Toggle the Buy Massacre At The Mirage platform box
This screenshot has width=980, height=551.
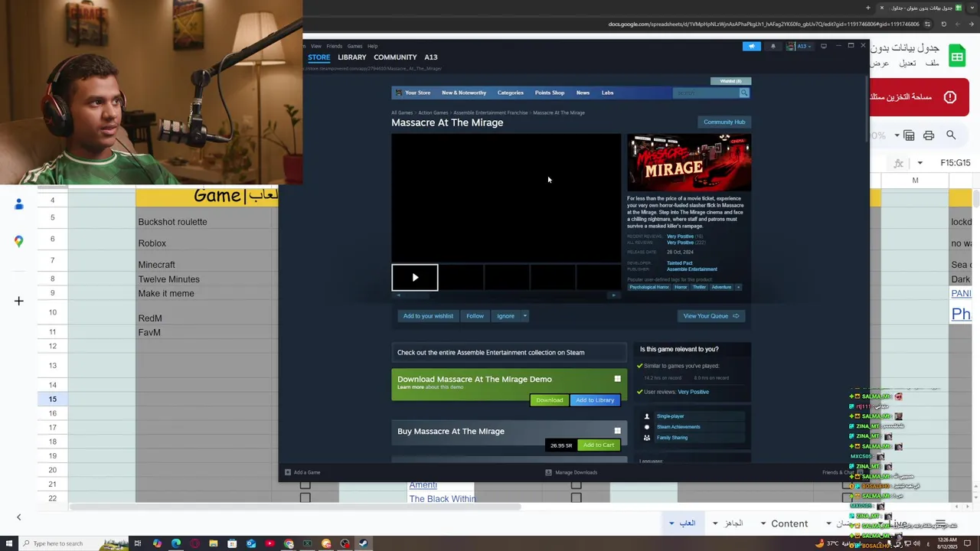pyautogui.click(x=617, y=431)
